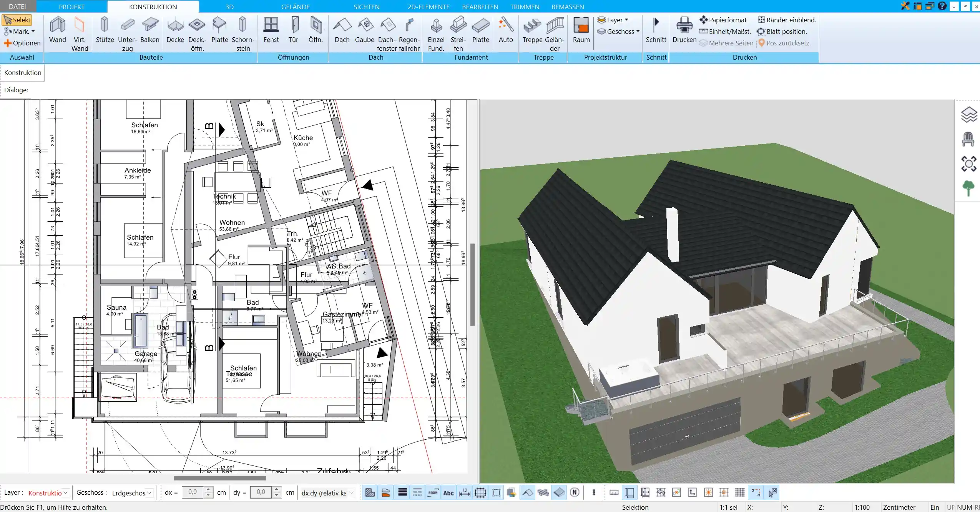Switch to the BEMASSEN tab
The width and height of the screenshot is (980, 512).
(568, 7)
